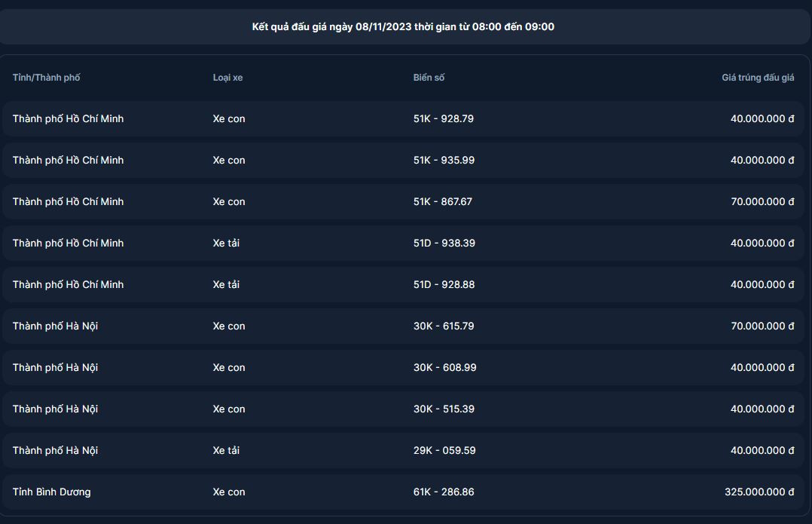The image size is (812, 524).
Task: Click plate number 51K - 867.67
Action: tap(443, 202)
